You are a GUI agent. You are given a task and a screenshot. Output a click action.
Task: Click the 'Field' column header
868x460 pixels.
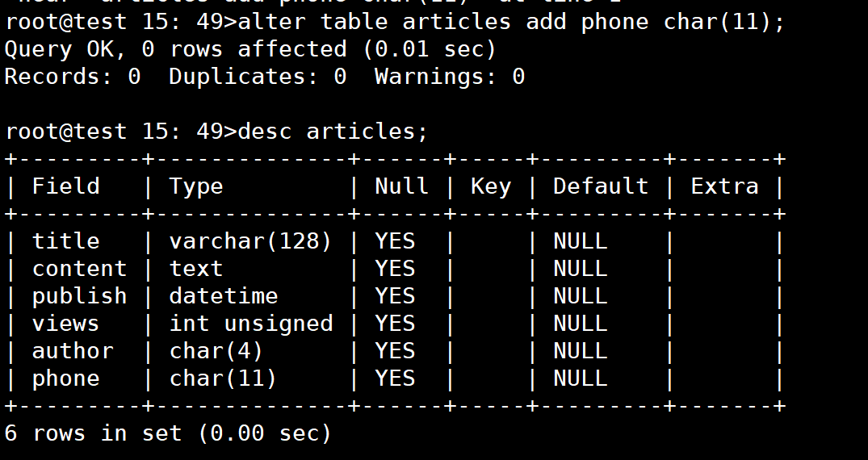[66, 186]
